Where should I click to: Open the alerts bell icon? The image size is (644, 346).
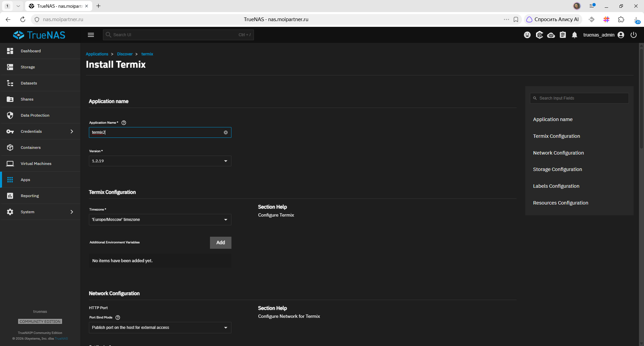point(574,35)
